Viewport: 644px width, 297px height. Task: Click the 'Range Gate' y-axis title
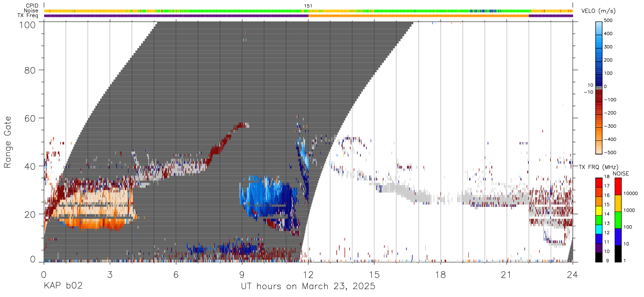pyautogui.click(x=8, y=142)
